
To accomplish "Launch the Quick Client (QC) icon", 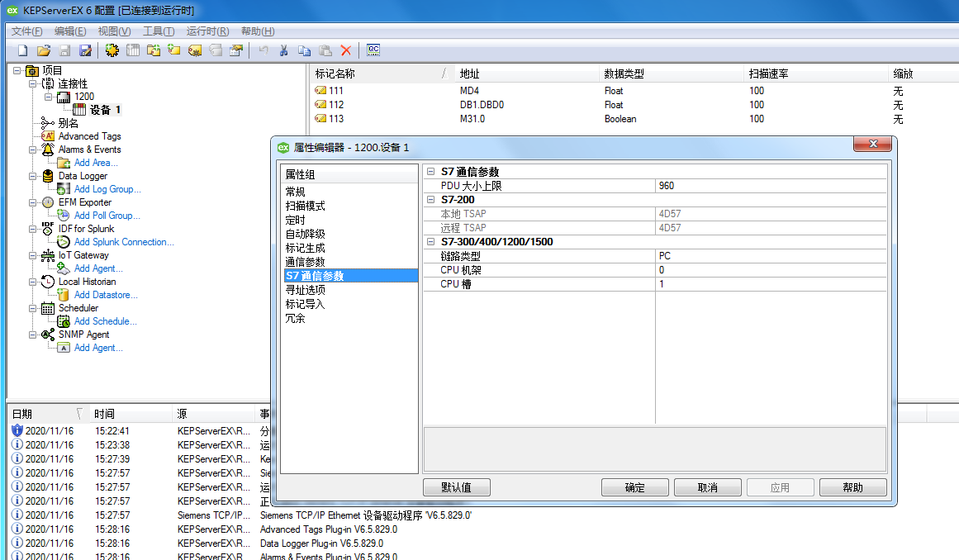I will [x=373, y=50].
